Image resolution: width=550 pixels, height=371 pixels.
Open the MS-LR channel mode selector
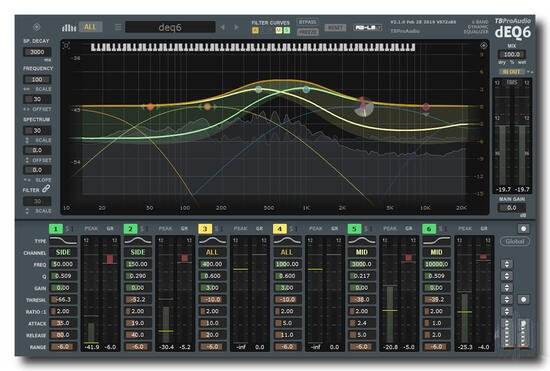[x=367, y=27]
